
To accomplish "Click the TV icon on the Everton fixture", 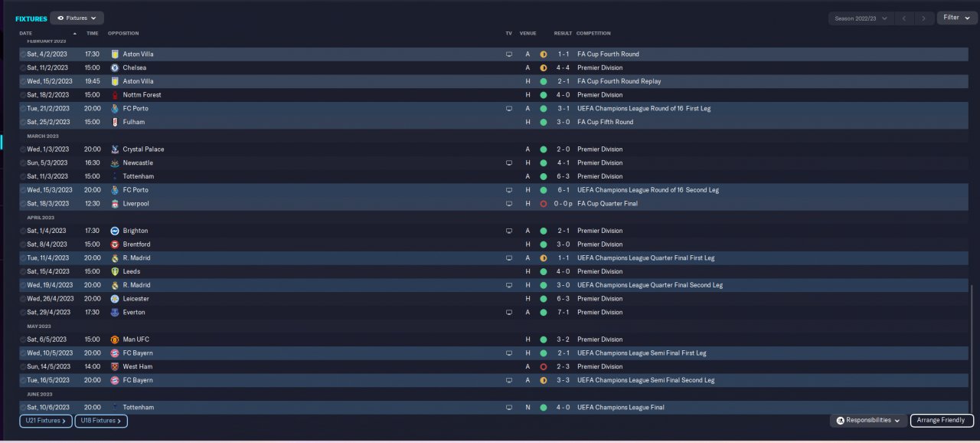I will (508, 313).
